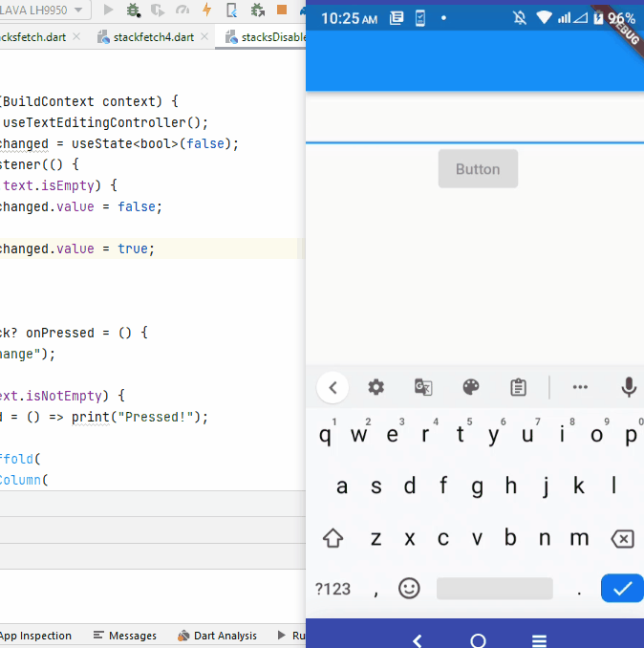
Task: Click the green Run triangle icon
Action: coord(108,10)
